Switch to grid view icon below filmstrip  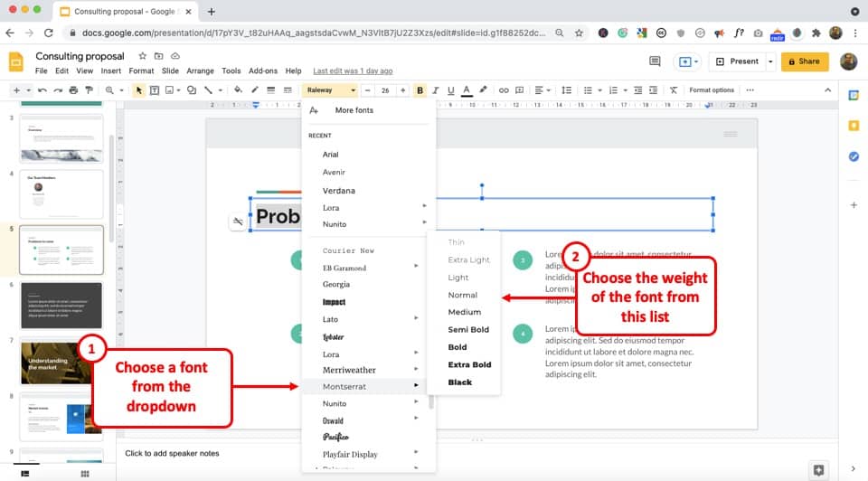[85, 474]
